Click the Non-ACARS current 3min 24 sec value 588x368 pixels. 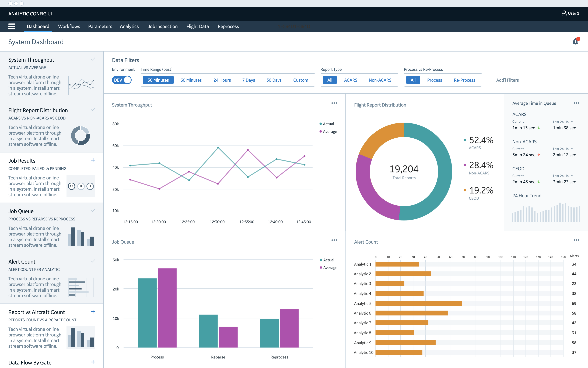click(x=524, y=155)
